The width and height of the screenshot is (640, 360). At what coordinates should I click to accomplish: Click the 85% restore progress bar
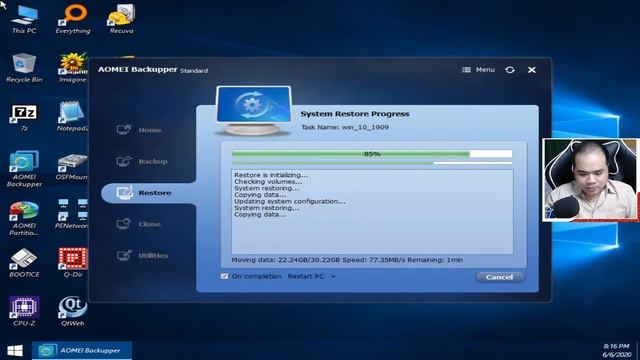pyautogui.click(x=372, y=154)
